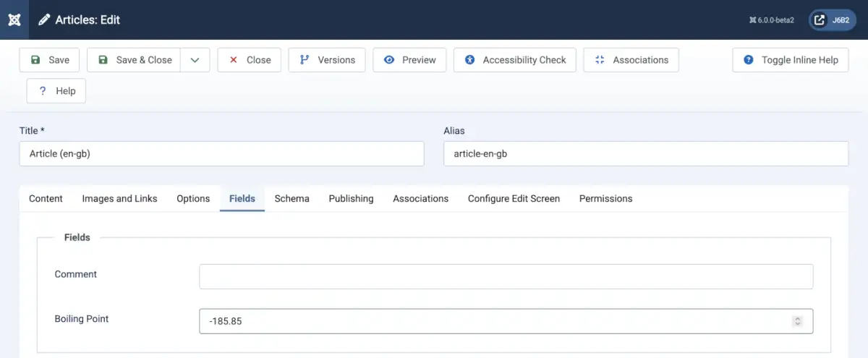Viewport: 868px width, 358px height.
Task: Click the Save button
Action: 50,60
